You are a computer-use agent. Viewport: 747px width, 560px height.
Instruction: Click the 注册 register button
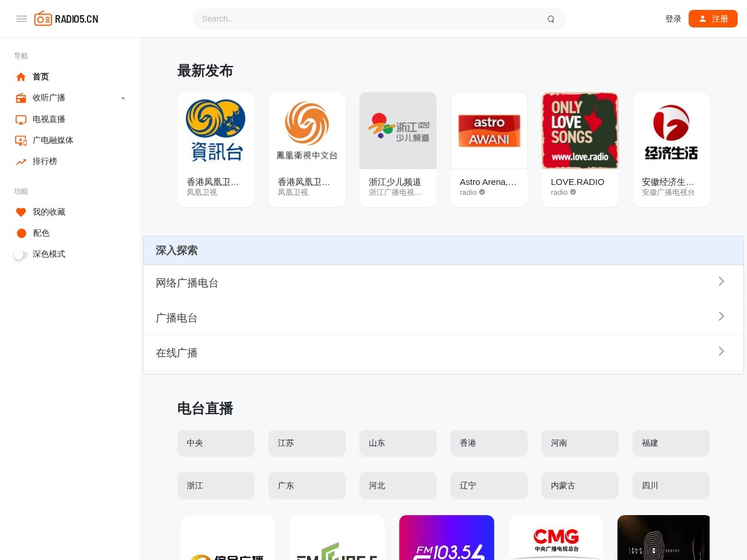click(713, 19)
